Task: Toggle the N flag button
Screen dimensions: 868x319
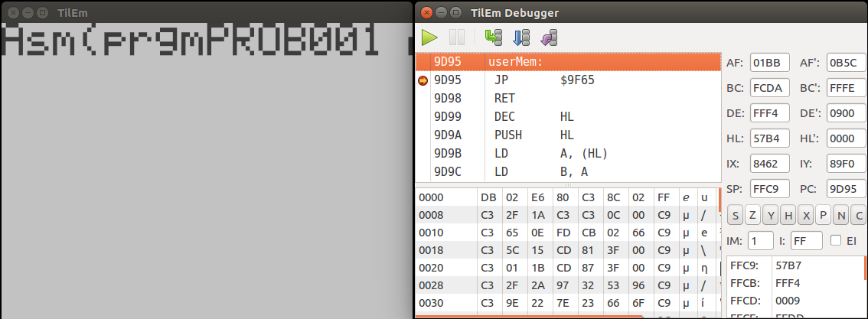Action: (x=841, y=216)
